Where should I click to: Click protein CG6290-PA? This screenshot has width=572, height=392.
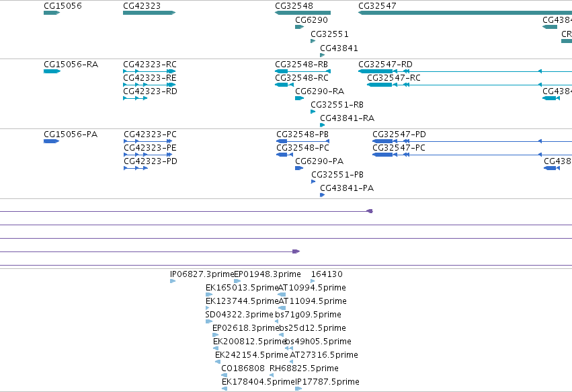click(299, 168)
